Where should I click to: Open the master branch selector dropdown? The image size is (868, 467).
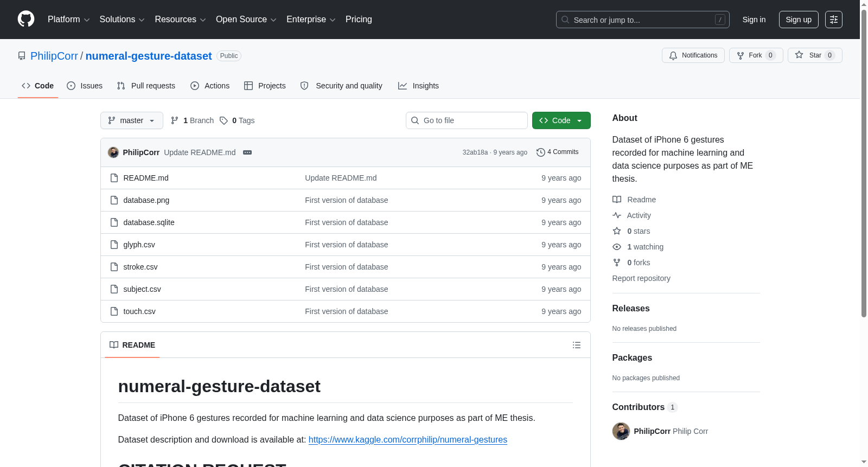[132, 120]
